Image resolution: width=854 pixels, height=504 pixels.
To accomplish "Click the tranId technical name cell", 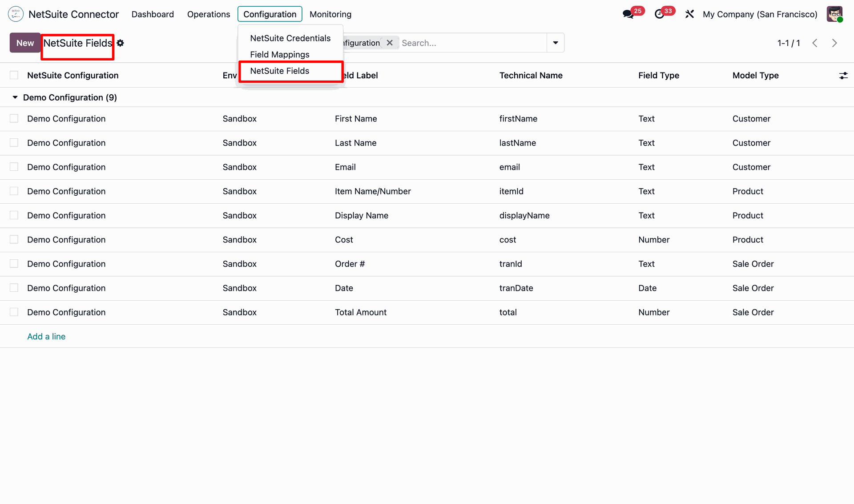I will click(x=511, y=264).
